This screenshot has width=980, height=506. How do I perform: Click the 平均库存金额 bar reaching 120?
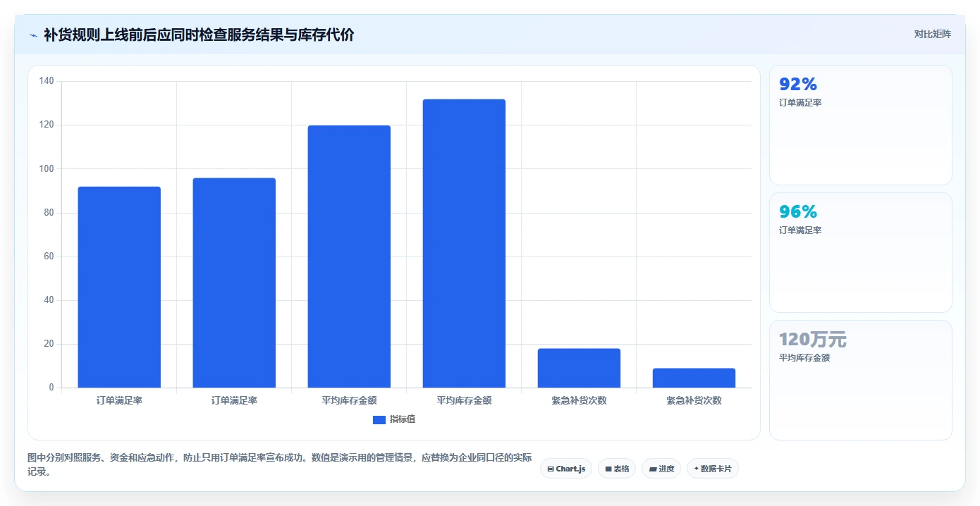[349, 257]
